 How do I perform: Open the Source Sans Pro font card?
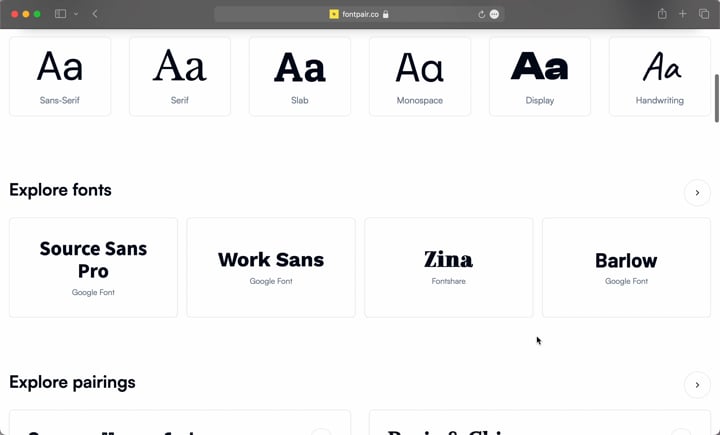point(93,267)
